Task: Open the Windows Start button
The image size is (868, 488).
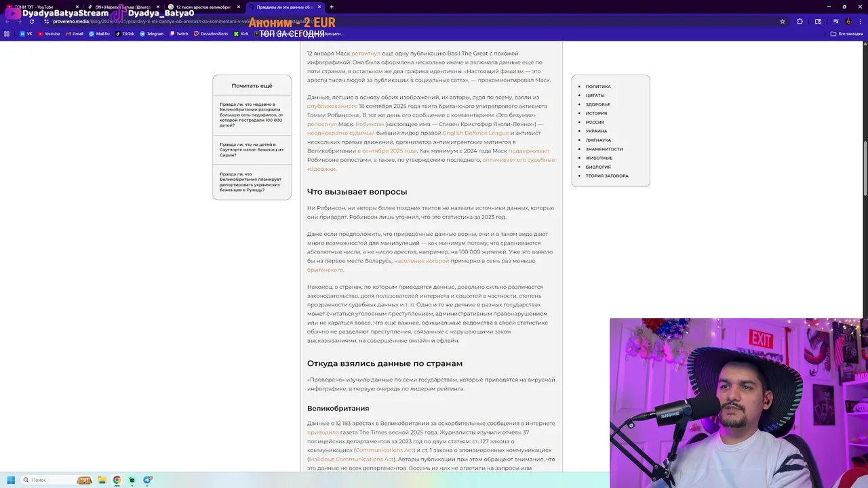Action: [x=11, y=480]
